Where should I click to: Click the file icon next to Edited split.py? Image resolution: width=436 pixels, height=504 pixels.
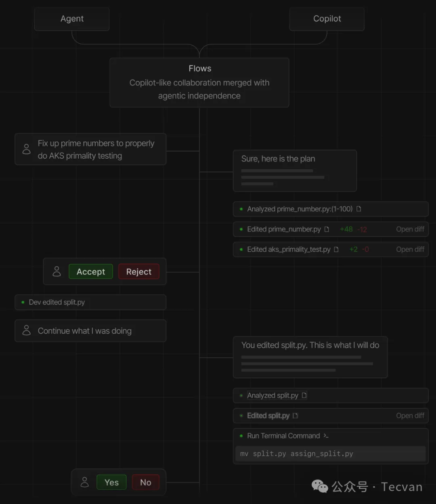coord(295,416)
